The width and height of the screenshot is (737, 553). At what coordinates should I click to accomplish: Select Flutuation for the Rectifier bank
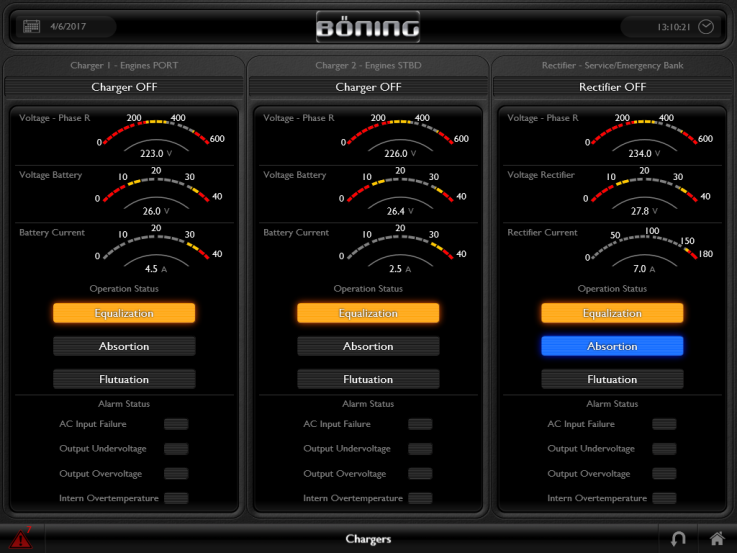612,379
